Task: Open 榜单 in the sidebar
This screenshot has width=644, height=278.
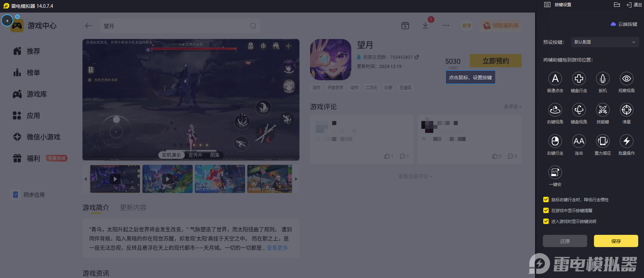Action: click(27, 73)
